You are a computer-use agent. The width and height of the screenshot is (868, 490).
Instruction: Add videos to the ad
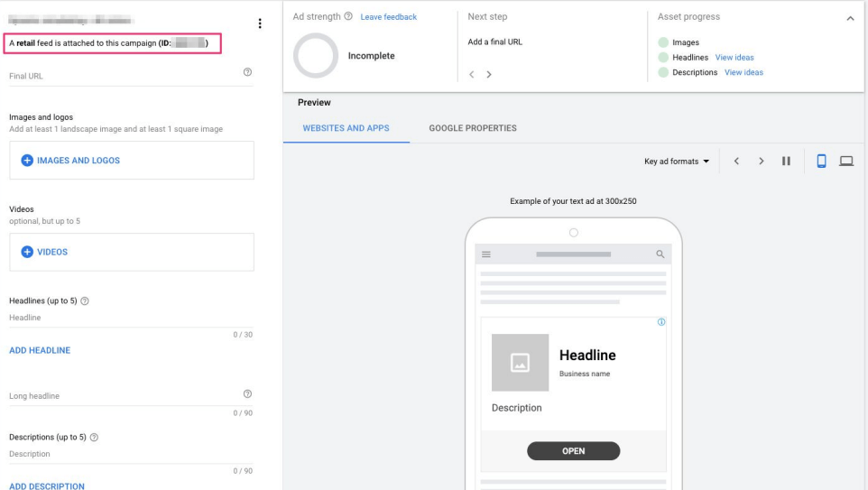(x=132, y=252)
